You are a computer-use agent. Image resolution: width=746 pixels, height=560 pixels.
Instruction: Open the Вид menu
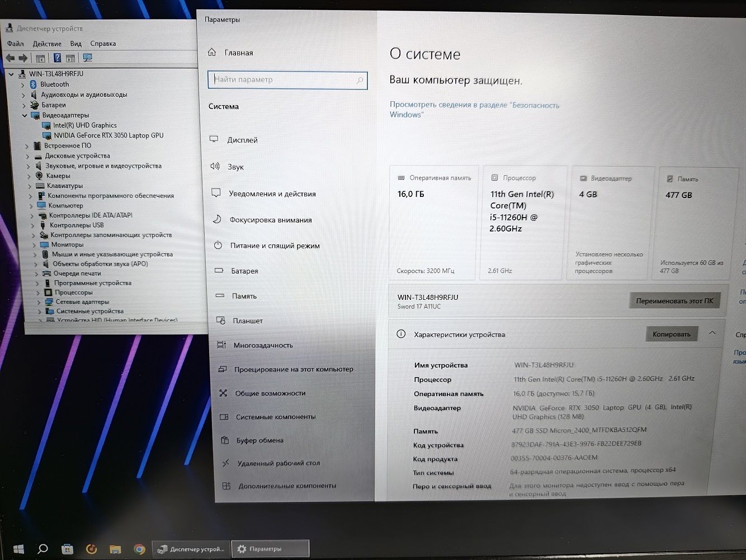tap(75, 44)
